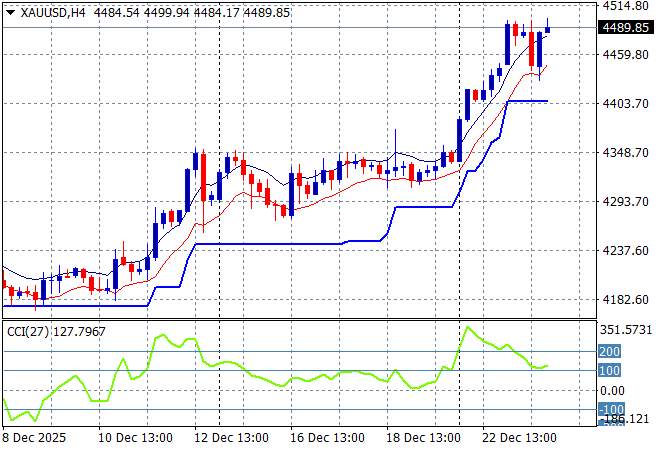Click the 4293.70 price axis label
This screenshot has width=660, height=450.
click(626, 202)
